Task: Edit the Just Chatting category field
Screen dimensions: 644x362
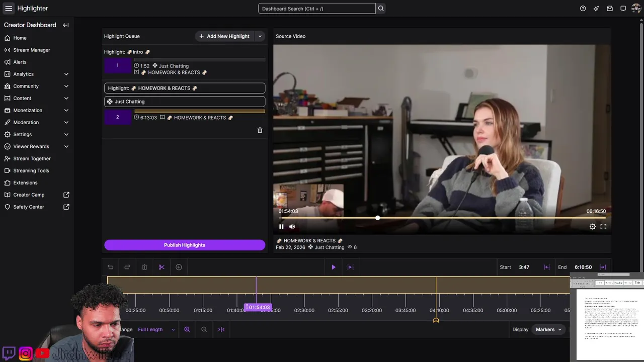Action: [185, 102]
